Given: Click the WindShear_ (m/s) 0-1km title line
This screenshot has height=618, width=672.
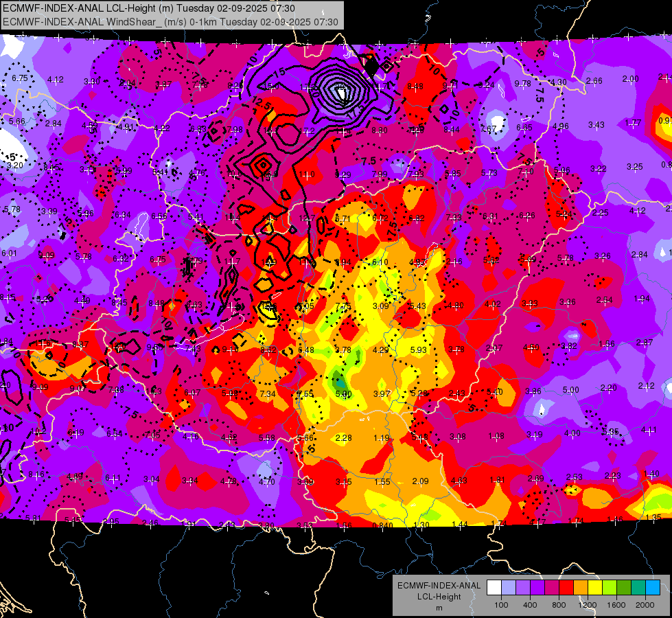Looking at the screenshot, I should [x=170, y=22].
